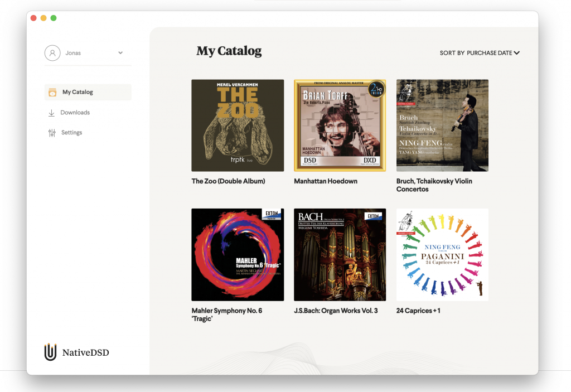Click the Settings sliders icon
The image size is (571, 392).
52,133
